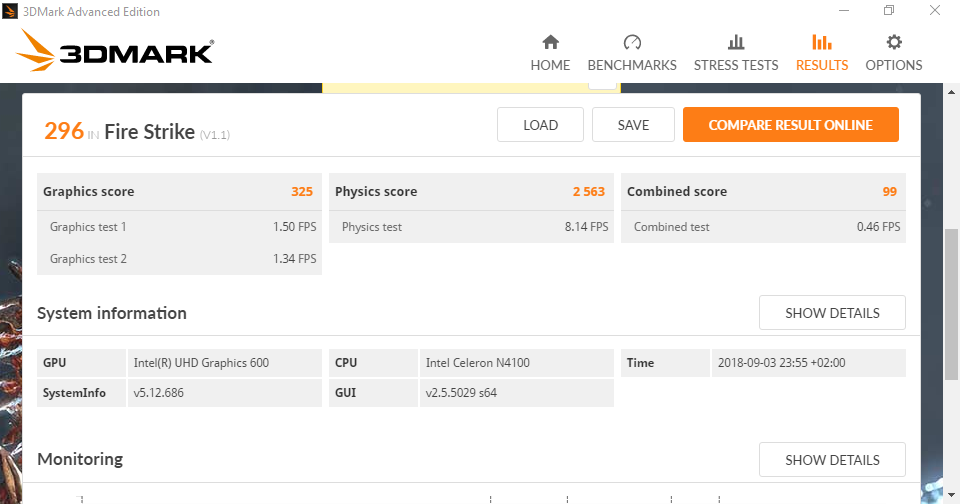Screen dimensions: 960x504
Task: Click the Results bar chart icon
Action: tap(822, 42)
